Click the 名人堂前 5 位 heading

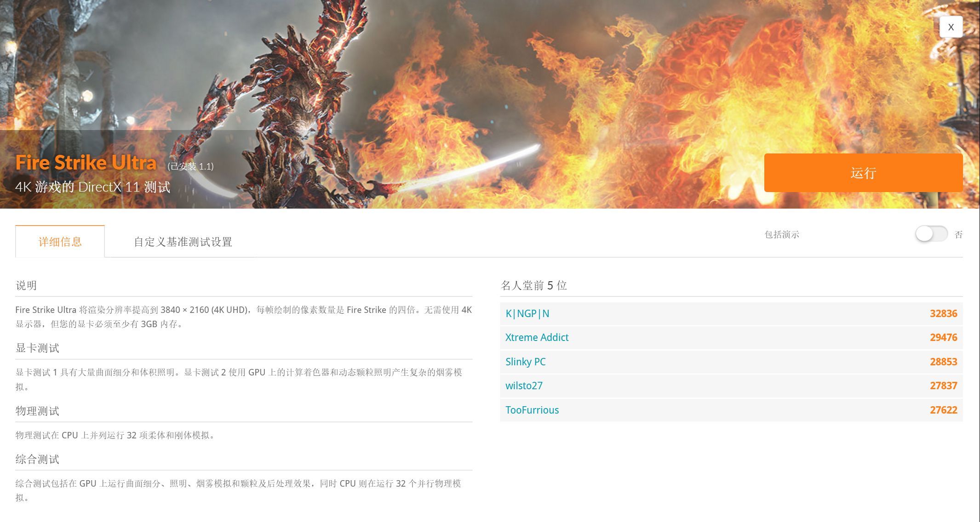point(533,285)
